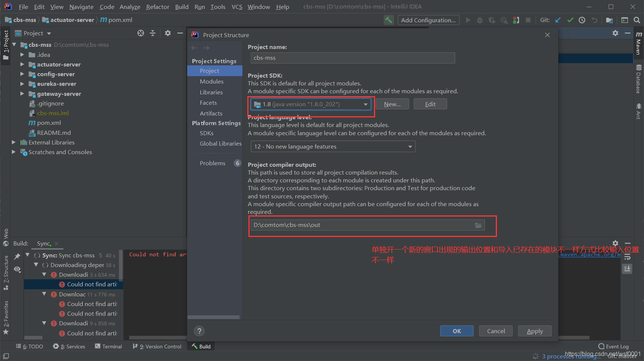Screen dimensions: 644x361
Task: Open the Tools menu
Action: pyautogui.click(x=218, y=7)
